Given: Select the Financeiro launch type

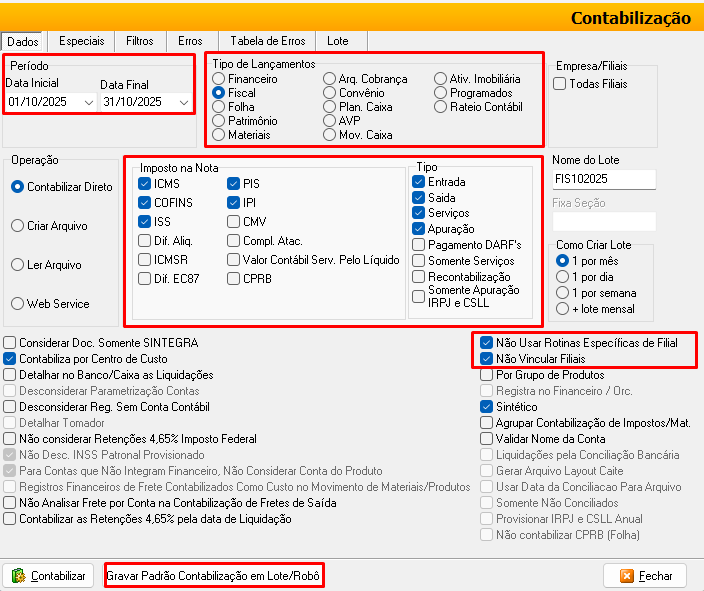Looking at the screenshot, I should point(219,78).
